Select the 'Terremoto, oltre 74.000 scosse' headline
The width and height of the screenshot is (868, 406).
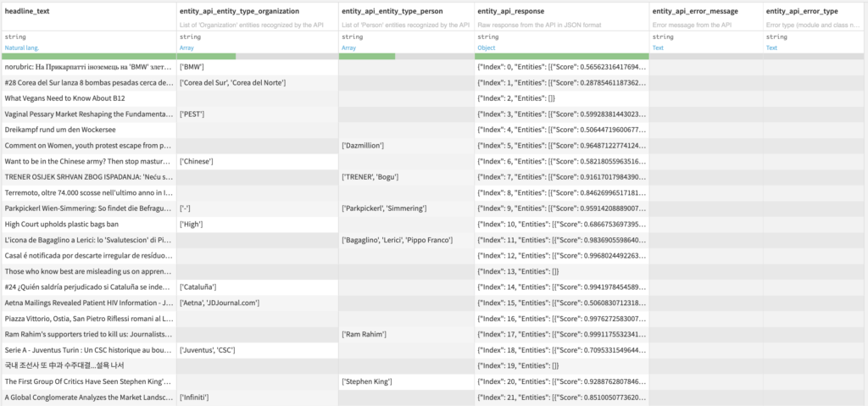coord(88,192)
